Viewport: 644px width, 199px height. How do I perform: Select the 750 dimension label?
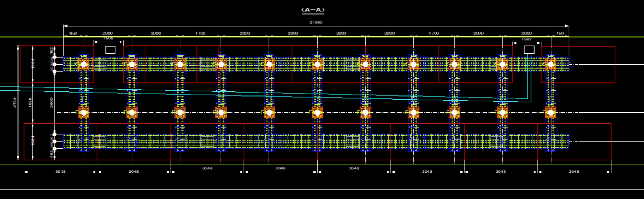coord(560,33)
